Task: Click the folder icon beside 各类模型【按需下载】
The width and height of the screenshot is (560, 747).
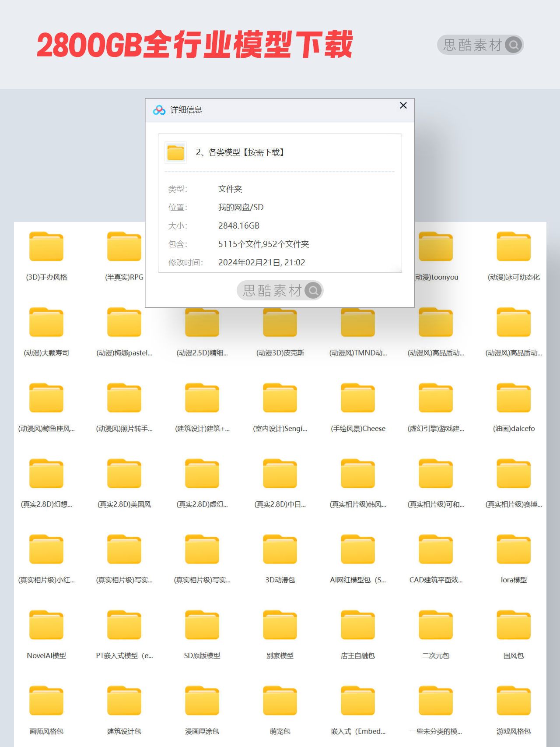Action: pyautogui.click(x=175, y=152)
